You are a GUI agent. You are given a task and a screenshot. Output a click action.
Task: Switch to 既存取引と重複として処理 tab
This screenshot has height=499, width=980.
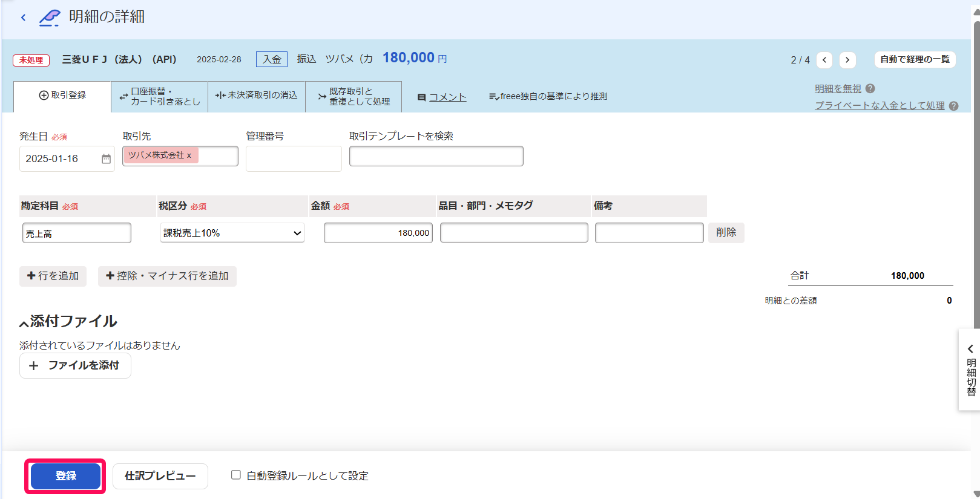click(354, 97)
